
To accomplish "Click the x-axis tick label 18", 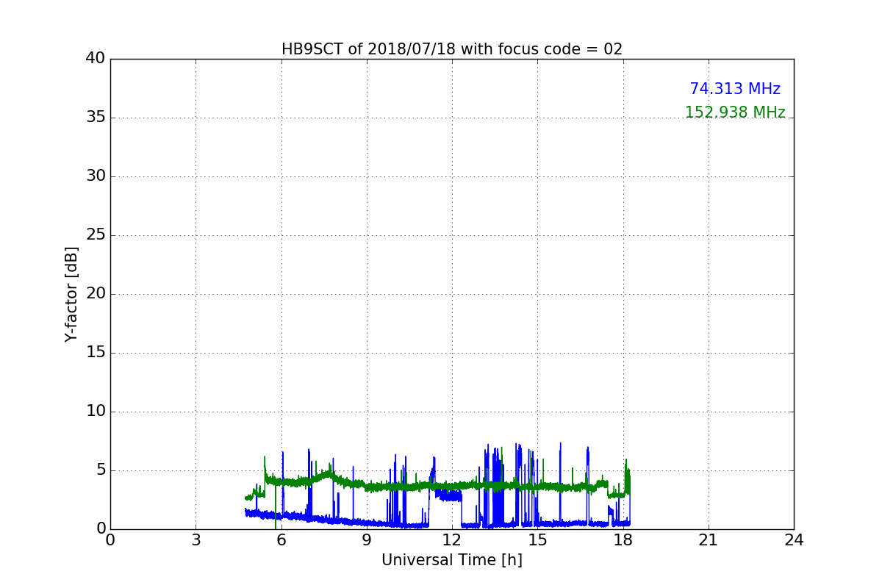I will tap(623, 540).
